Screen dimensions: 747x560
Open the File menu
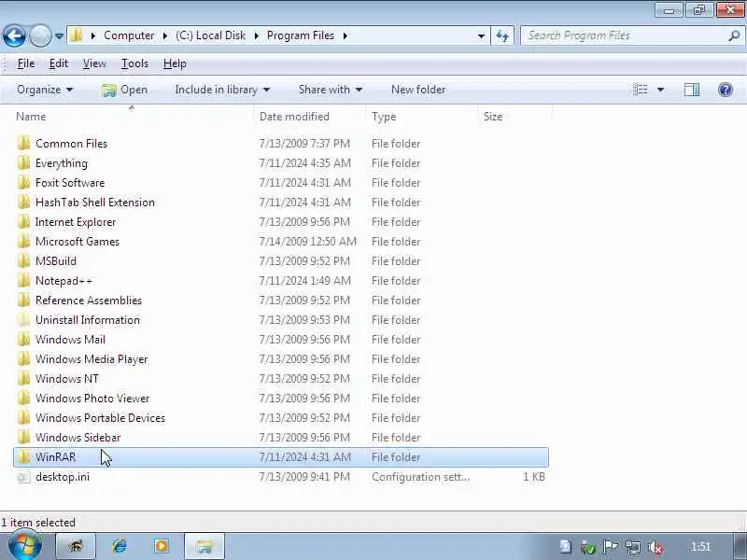[26, 63]
